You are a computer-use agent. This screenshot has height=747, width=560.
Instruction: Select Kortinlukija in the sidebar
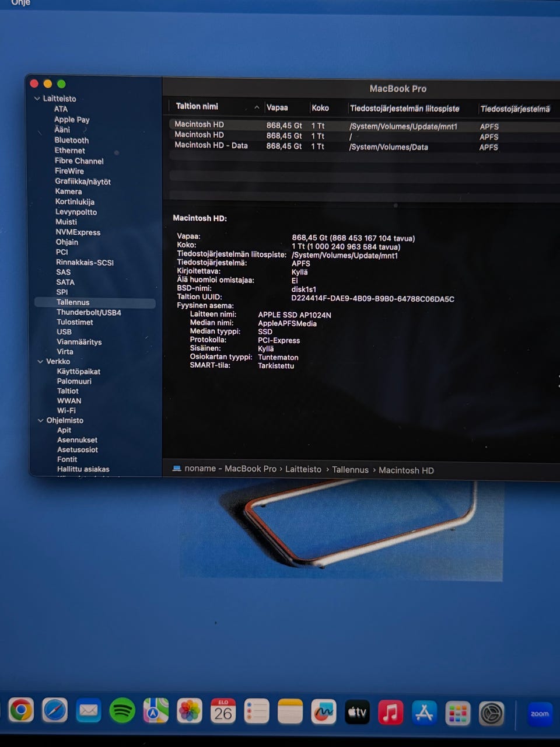(x=75, y=202)
